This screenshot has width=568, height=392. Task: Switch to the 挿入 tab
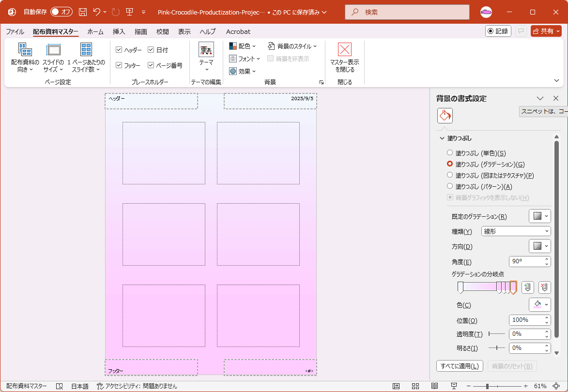tap(119, 31)
